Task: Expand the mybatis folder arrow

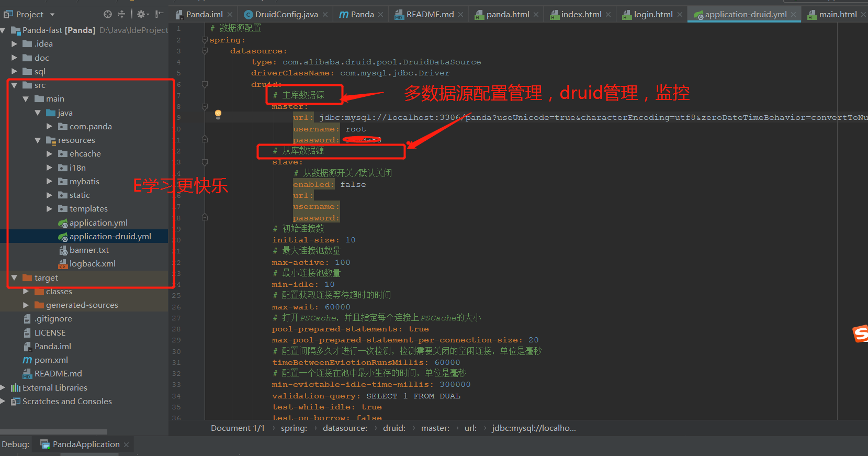Action: pos(49,182)
